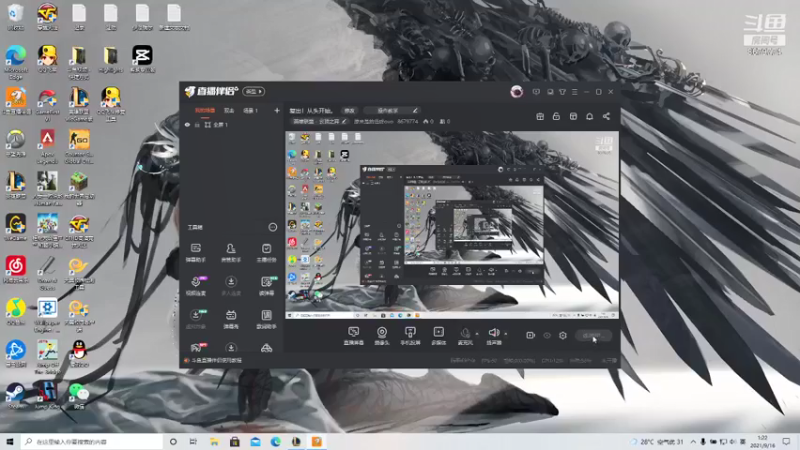Add a camera source
This screenshot has height=450, width=800.
[x=382, y=336]
